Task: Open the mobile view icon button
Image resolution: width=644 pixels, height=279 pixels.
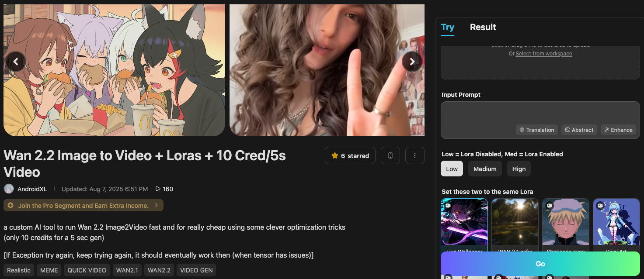Action: pos(390,155)
